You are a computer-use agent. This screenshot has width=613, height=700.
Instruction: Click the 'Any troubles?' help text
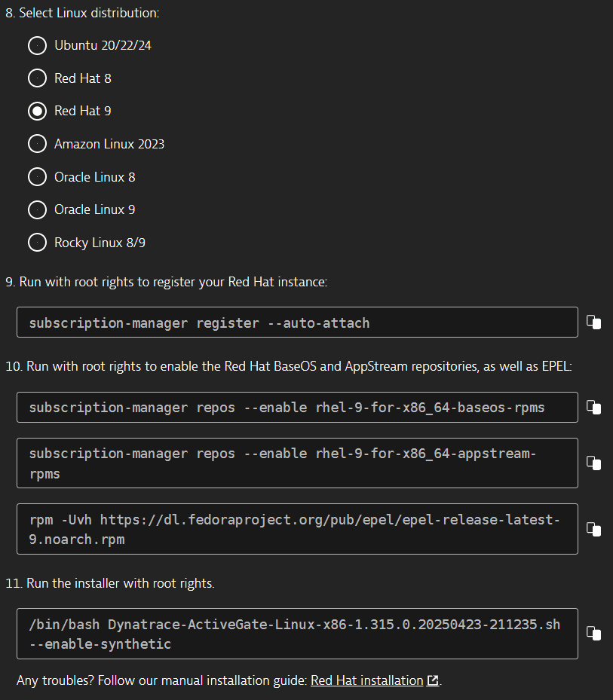pyautogui.click(x=162, y=680)
